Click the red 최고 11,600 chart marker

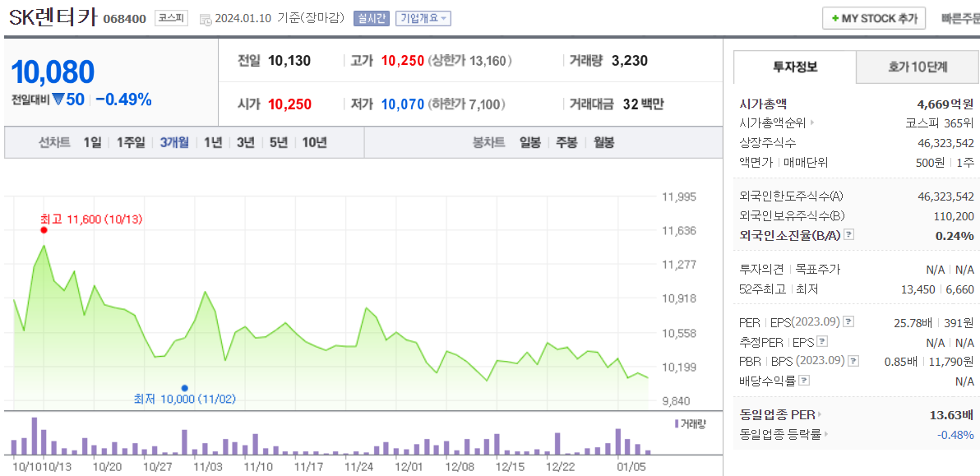click(44, 230)
